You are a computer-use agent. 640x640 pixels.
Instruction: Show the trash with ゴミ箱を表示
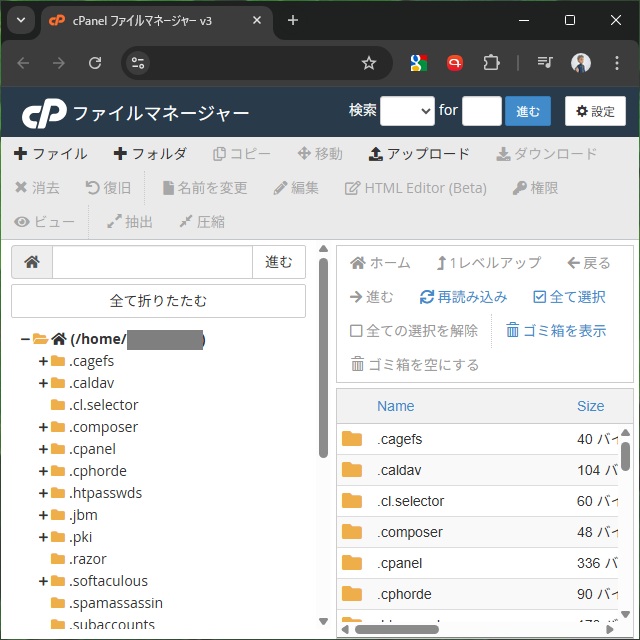556,331
